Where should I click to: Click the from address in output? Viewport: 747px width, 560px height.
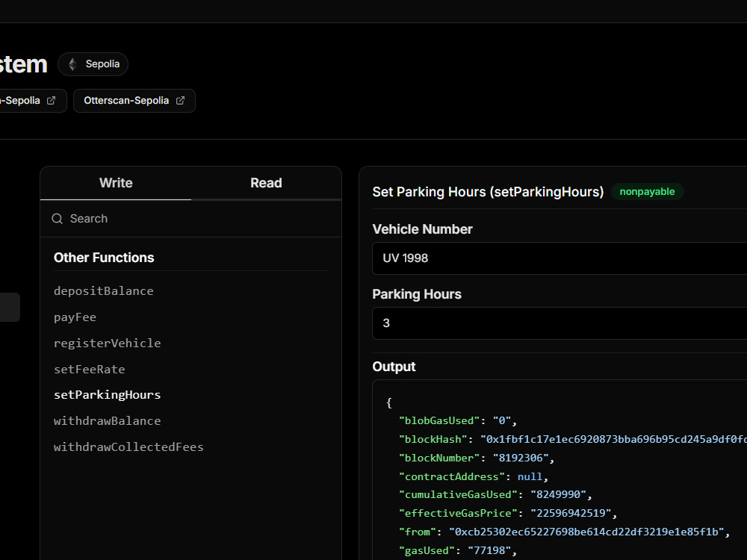pyautogui.click(x=586, y=532)
